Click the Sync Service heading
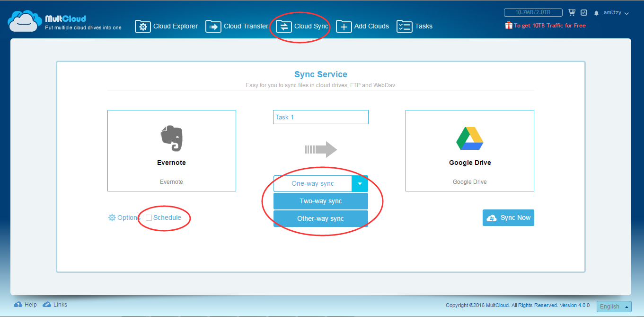 click(321, 74)
